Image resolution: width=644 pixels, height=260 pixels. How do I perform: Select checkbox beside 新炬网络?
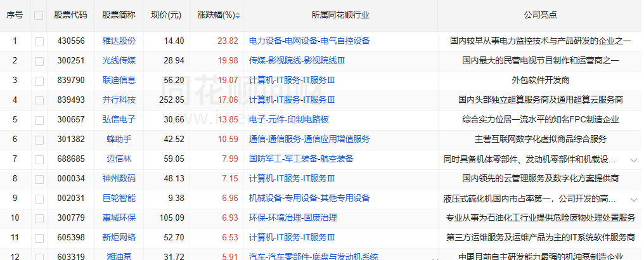[x=39, y=238]
